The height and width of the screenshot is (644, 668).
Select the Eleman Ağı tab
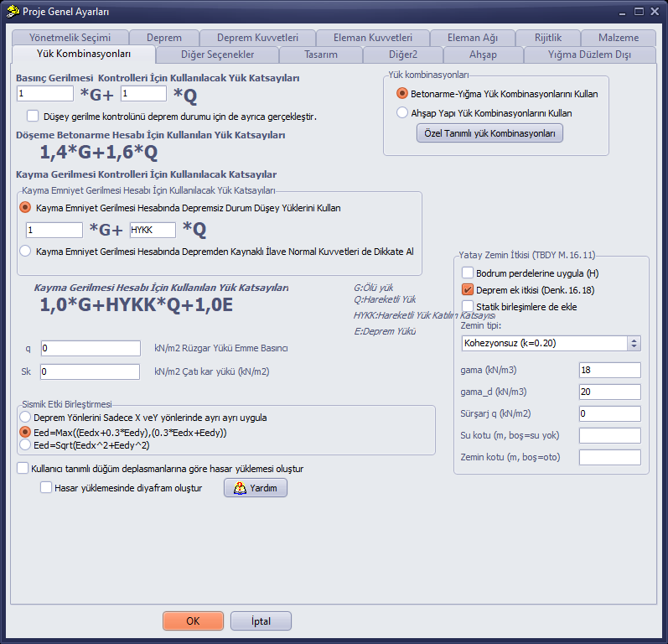473,38
